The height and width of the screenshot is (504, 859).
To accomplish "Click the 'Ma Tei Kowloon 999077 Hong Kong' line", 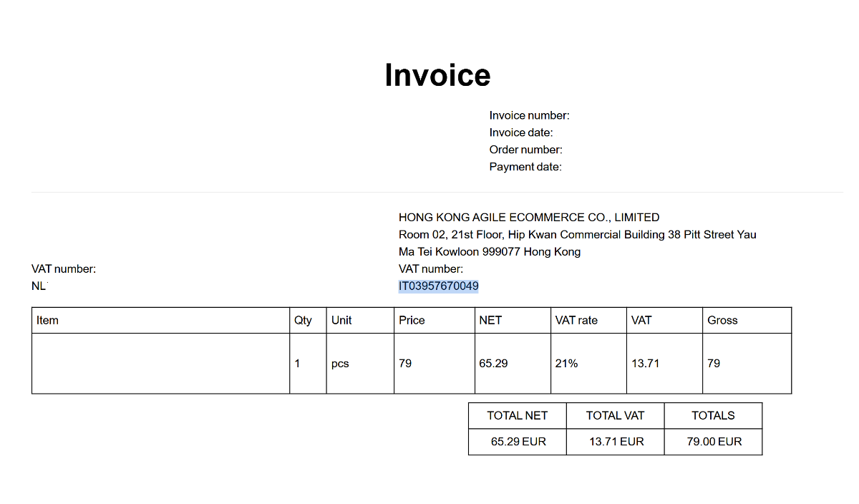I will click(x=490, y=252).
